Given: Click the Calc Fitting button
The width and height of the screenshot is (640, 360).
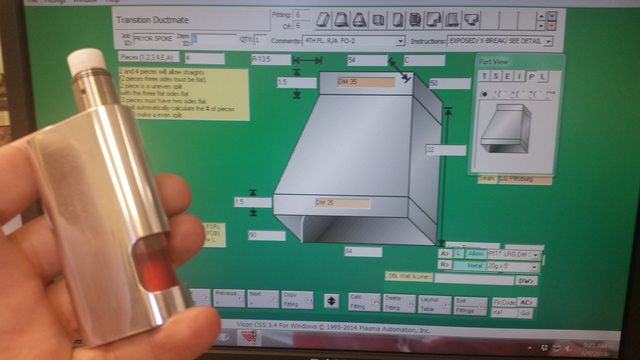Looking at the screenshot, I should [364, 302].
